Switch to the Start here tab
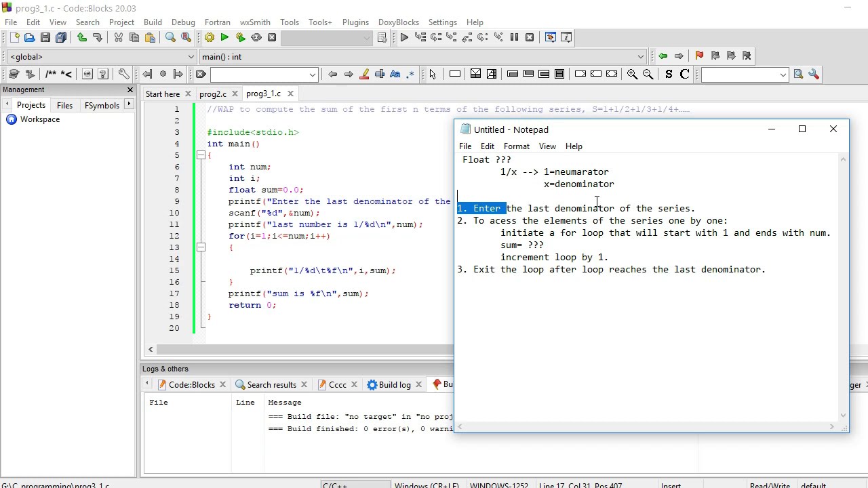The image size is (868, 488). [163, 94]
